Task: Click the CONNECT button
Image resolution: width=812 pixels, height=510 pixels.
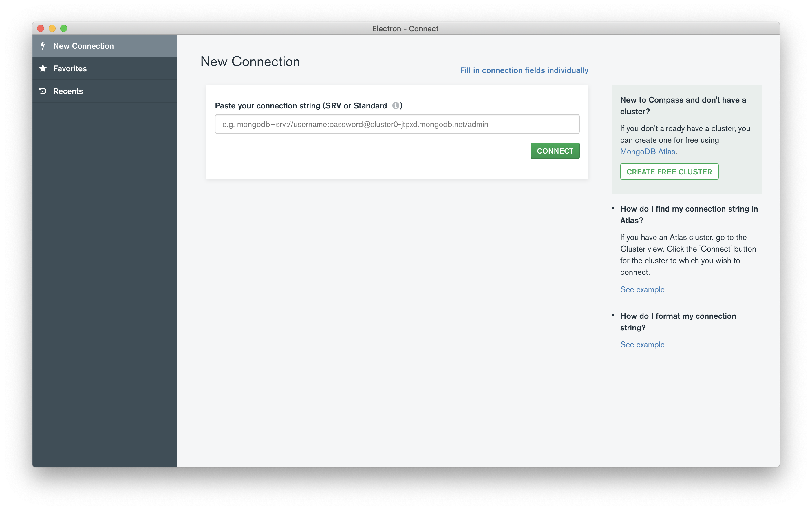Action: coord(555,150)
